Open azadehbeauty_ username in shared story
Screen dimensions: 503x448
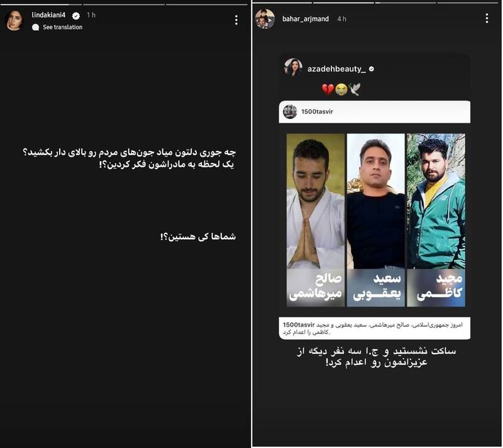(x=336, y=69)
